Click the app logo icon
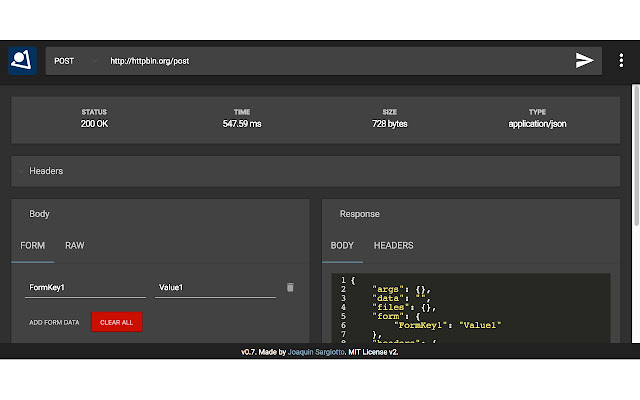 [x=22, y=61]
